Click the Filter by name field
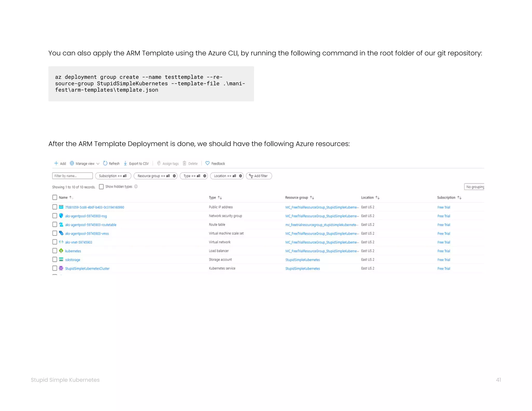This screenshot has width=532, height=411. click(72, 176)
